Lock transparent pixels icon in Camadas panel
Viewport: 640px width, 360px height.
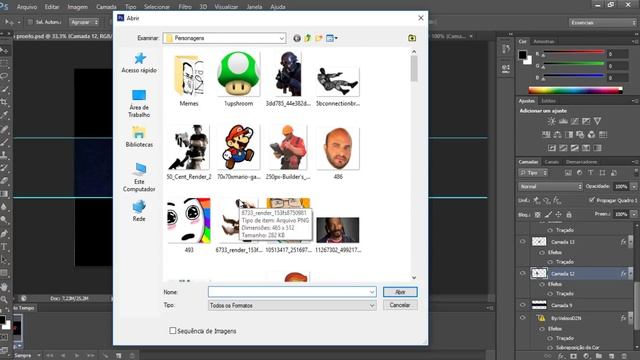click(x=538, y=214)
